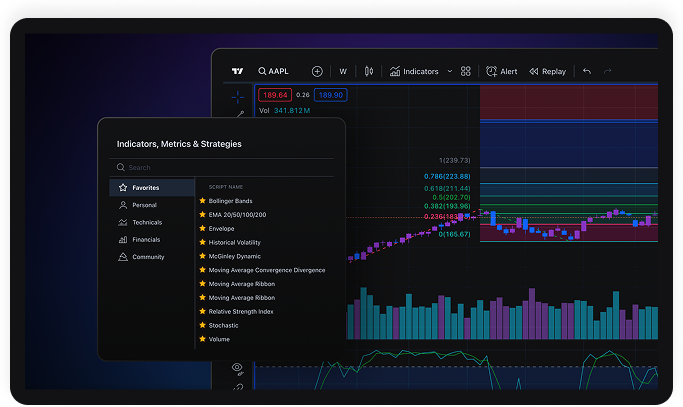Click the add symbol plus icon
This screenshot has height=407, width=683.
pyautogui.click(x=317, y=71)
